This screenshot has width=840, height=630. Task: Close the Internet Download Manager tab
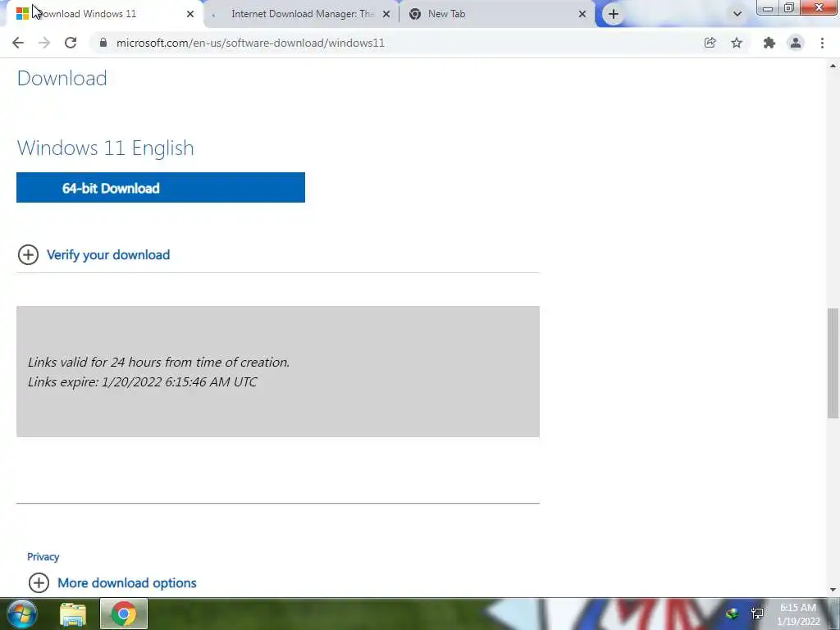386,14
